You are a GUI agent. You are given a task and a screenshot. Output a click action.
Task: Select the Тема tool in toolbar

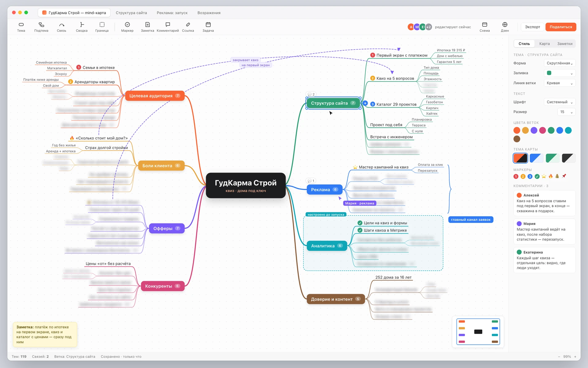(x=21, y=27)
